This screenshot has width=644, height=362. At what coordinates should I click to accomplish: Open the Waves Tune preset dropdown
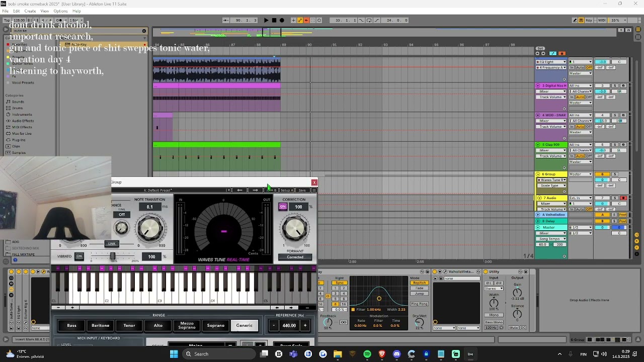tap(228, 190)
